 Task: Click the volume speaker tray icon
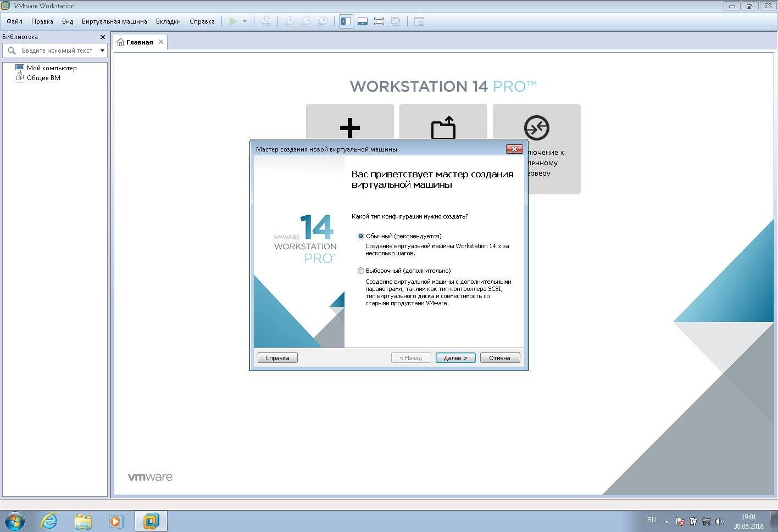tap(720, 522)
